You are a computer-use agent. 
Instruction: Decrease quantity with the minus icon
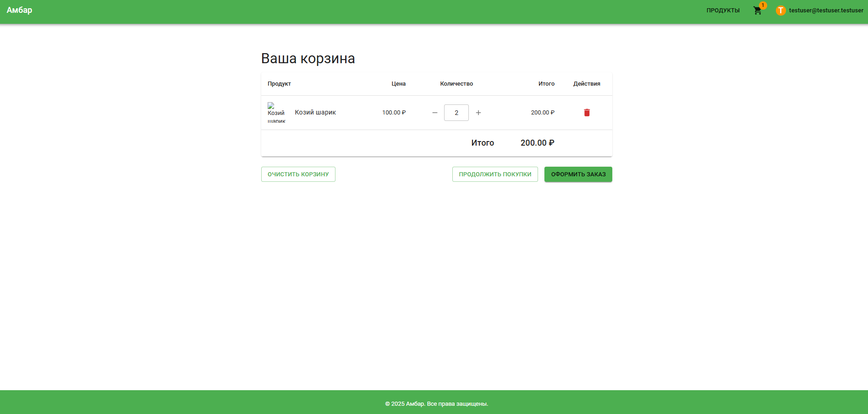tap(435, 113)
